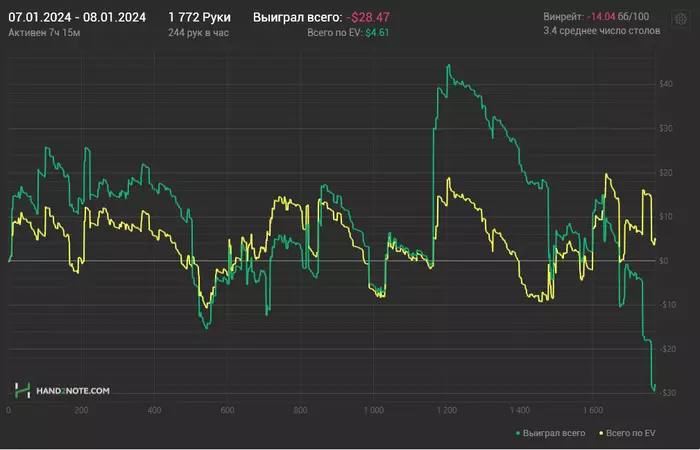Click the -$10 y-axis label
The width and height of the screenshot is (700, 450).
pyautogui.click(x=667, y=305)
